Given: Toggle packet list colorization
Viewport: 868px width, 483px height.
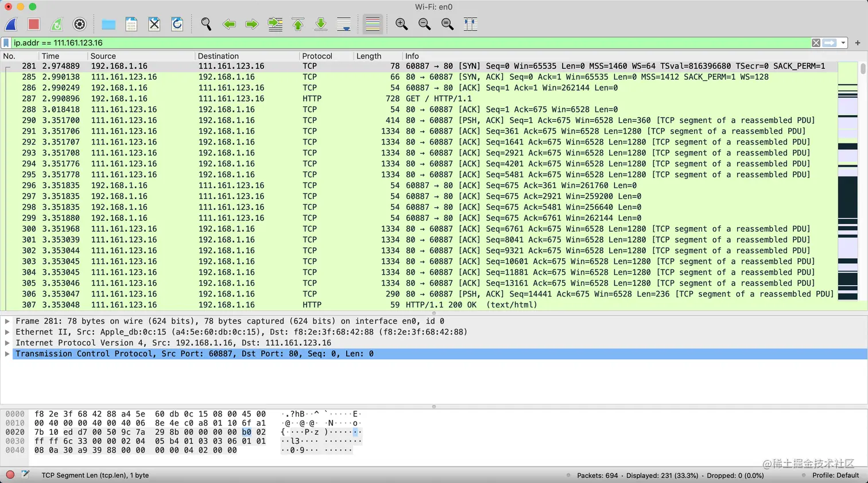Looking at the screenshot, I should point(373,24).
